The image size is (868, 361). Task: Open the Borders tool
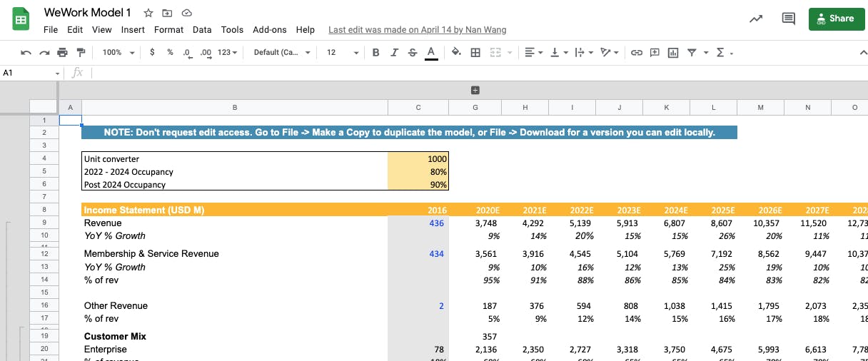pyautogui.click(x=475, y=52)
